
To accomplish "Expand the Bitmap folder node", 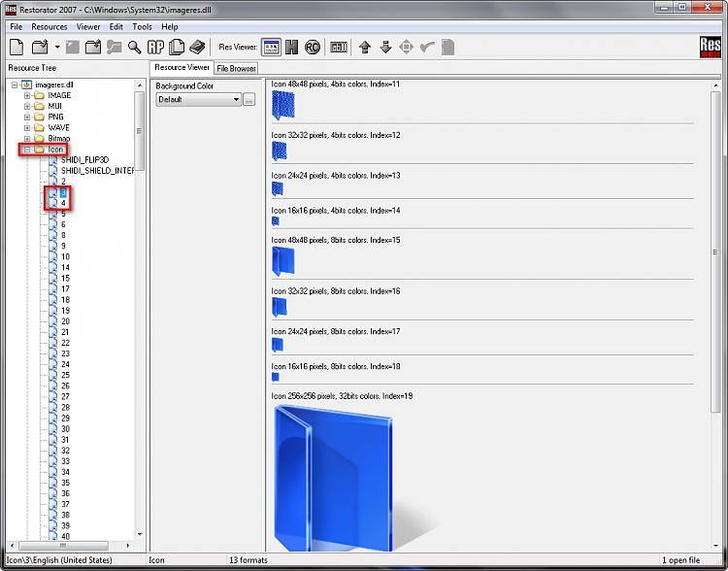I will coord(27,139).
